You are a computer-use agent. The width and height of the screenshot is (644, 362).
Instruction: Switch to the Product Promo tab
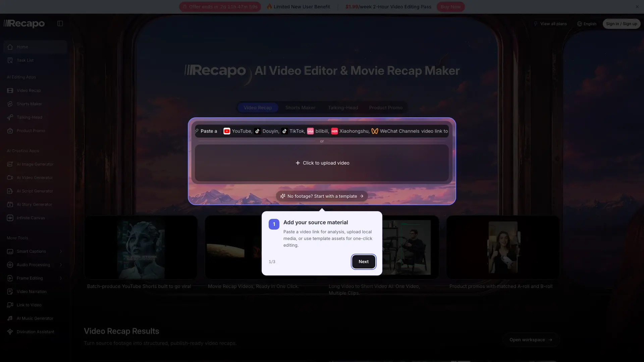386,108
